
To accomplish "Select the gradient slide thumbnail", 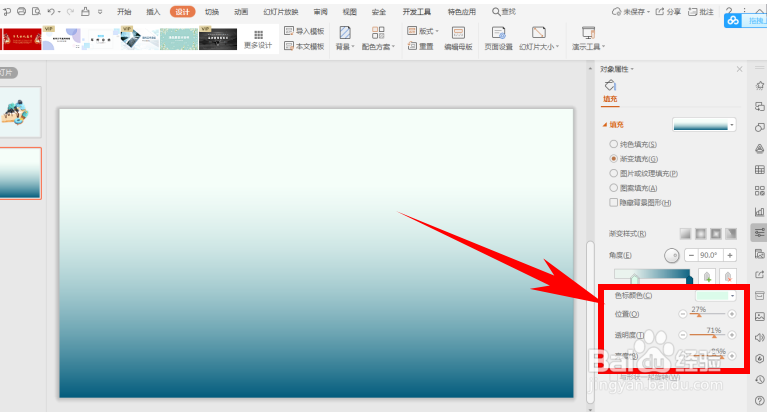I will tap(20, 173).
